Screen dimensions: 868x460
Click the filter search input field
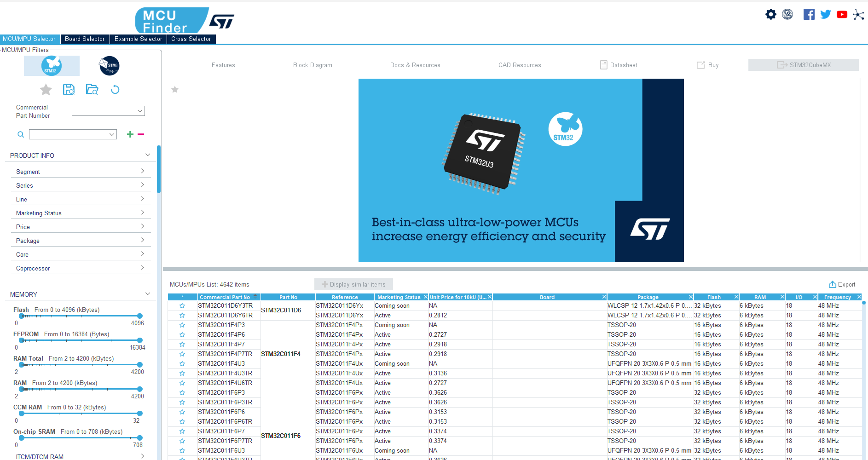[x=72, y=134]
